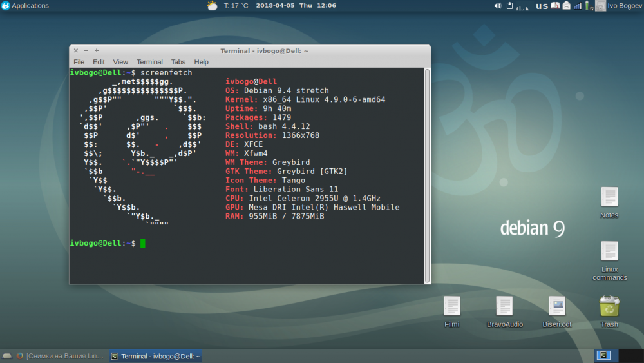Select the Filmi desktop file icon
Screen dimensions: 644x363
[452, 311]
